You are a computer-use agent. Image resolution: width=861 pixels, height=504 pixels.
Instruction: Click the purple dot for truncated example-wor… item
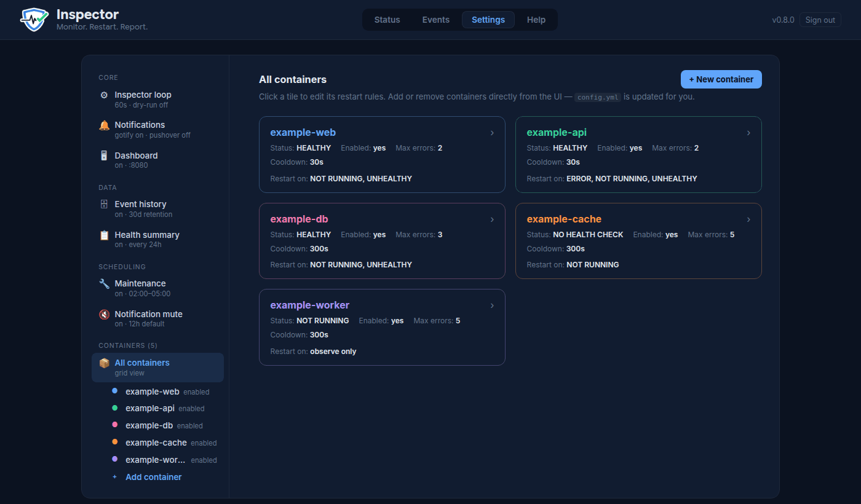114,460
